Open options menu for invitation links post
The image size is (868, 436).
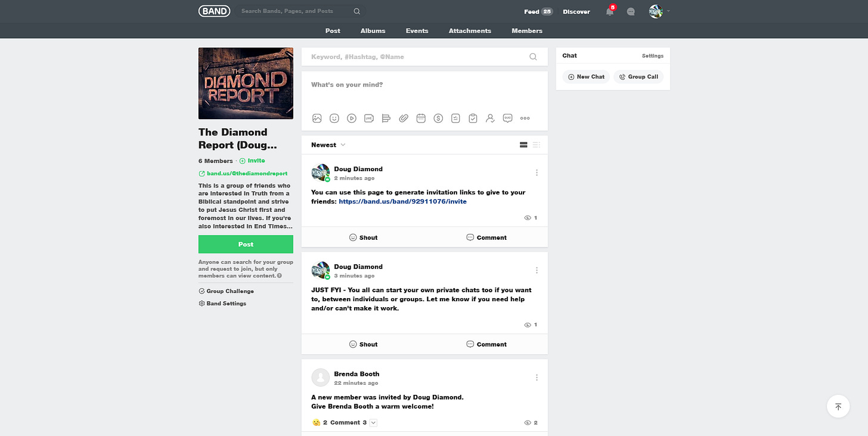(x=537, y=173)
